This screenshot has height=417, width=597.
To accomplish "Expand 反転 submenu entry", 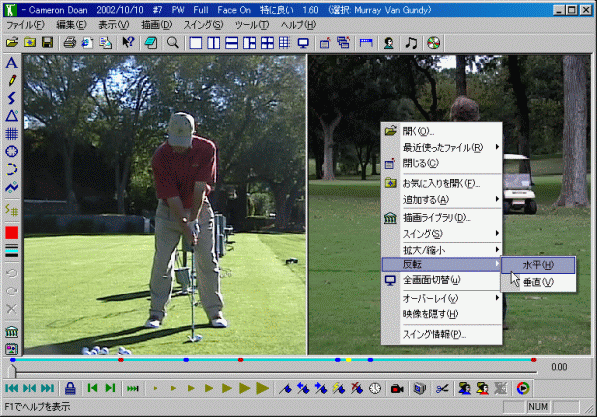I will 442,264.
